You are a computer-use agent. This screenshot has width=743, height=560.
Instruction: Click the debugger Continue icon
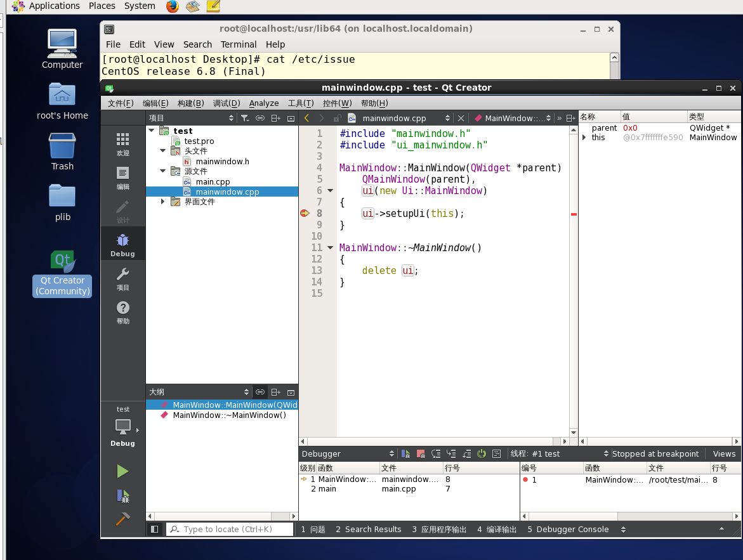405,453
